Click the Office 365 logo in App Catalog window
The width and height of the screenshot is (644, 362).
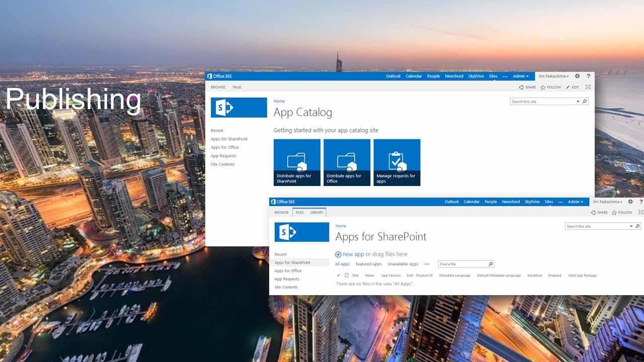[x=219, y=76]
